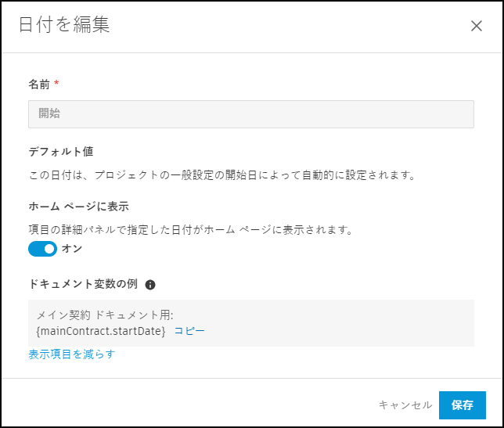Screen dimensions: 504x428
Task: Click the info icon beside ドキュメント変数の例
Action: (150, 285)
